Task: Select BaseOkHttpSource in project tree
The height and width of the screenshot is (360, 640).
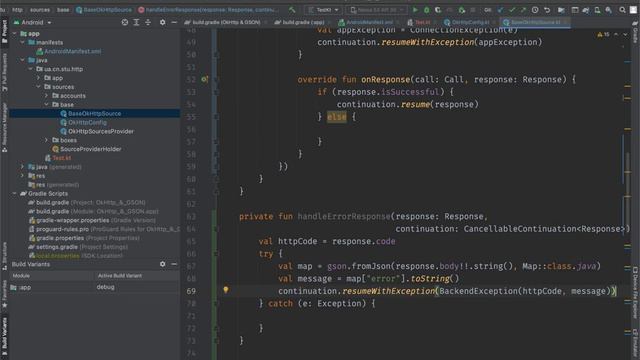Action: click(94, 113)
